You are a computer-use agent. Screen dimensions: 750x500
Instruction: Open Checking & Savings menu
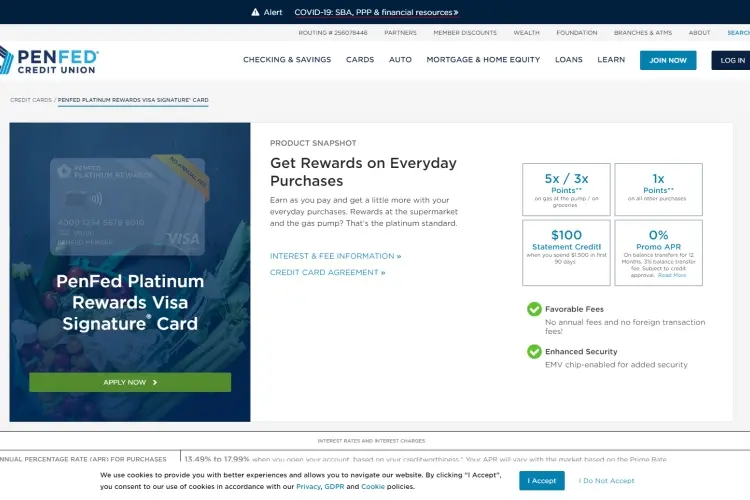287,60
